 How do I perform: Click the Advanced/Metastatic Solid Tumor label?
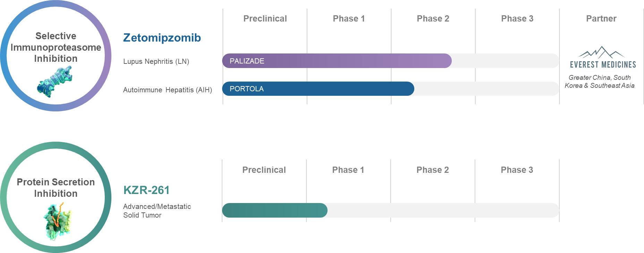point(157,211)
